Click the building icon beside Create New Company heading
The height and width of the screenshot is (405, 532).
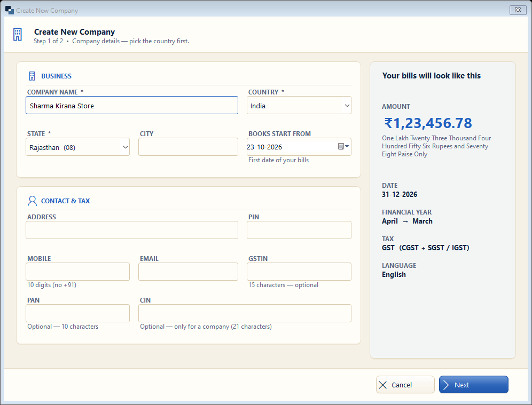(17, 35)
